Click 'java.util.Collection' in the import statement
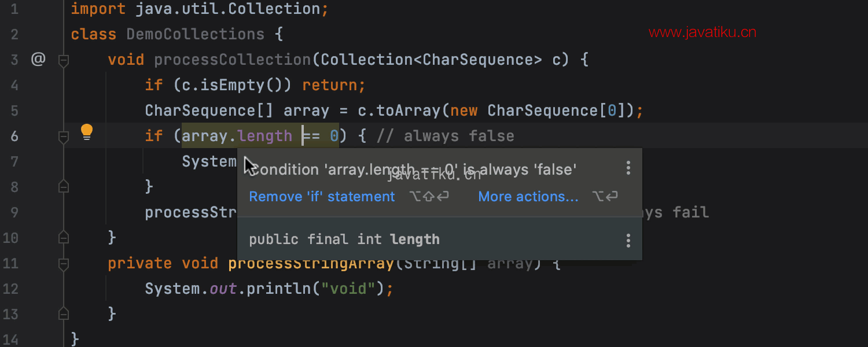 click(x=228, y=9)
